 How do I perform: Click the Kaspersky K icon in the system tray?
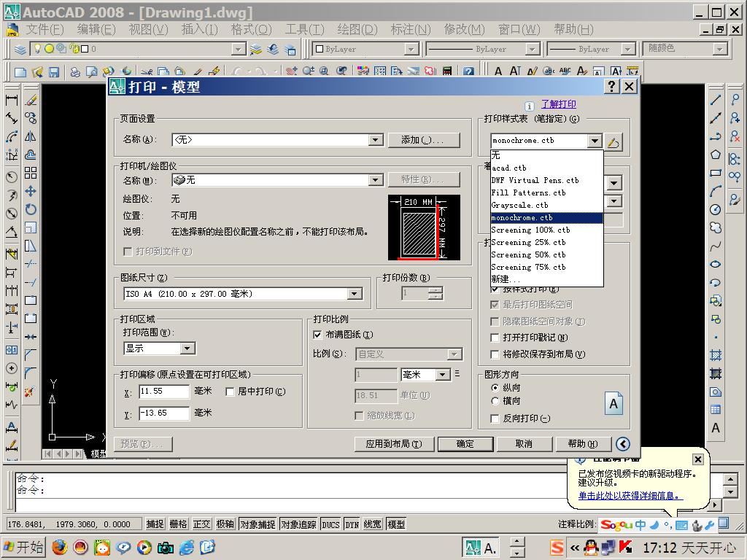pyautogui.click(x=625, y=548)
